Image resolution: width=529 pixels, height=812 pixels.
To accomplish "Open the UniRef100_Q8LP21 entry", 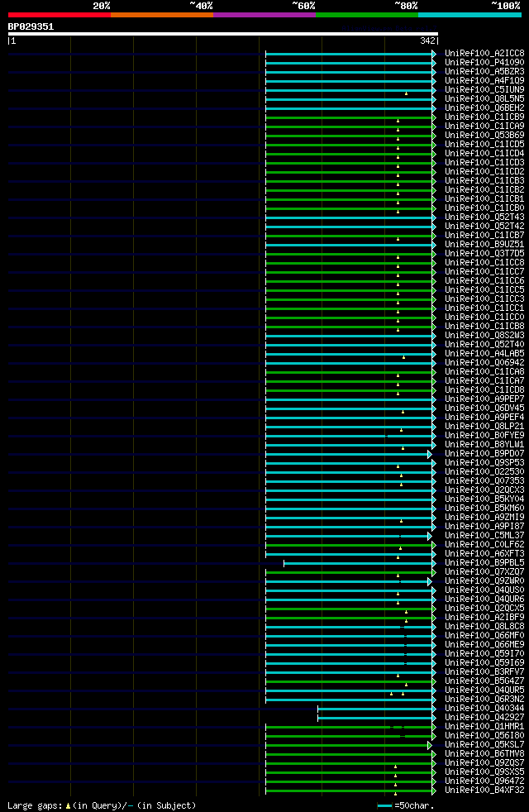I will [484, 426].
